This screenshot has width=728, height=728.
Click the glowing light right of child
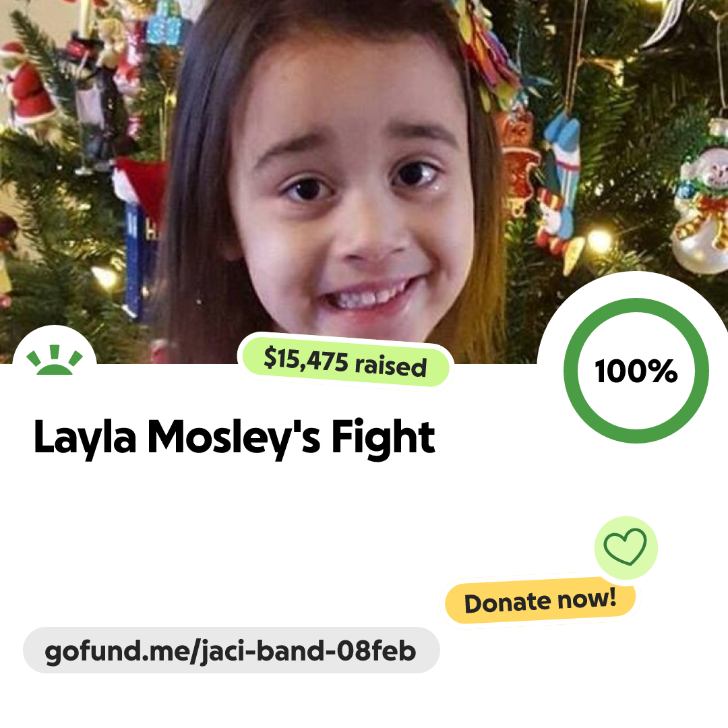(x=599, y=241)
